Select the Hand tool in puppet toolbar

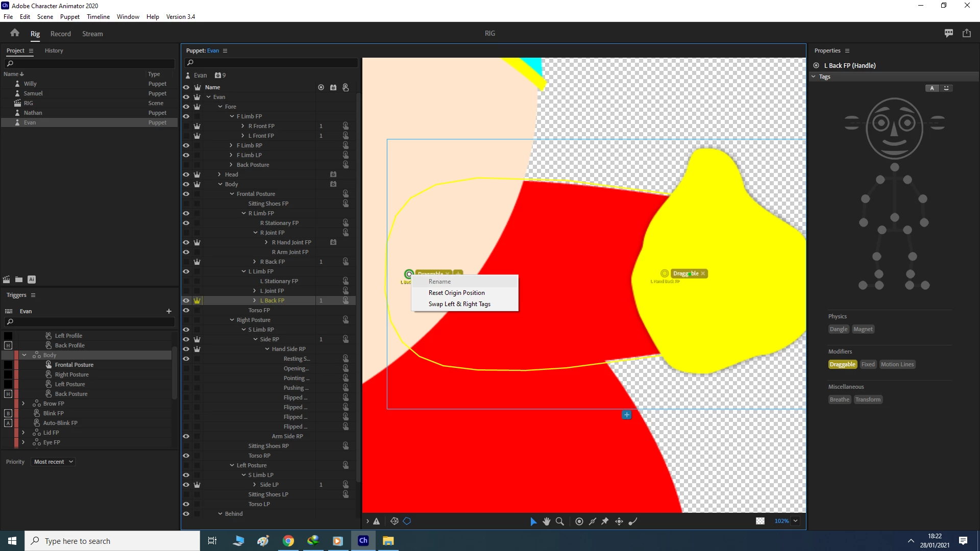(546, 521)
